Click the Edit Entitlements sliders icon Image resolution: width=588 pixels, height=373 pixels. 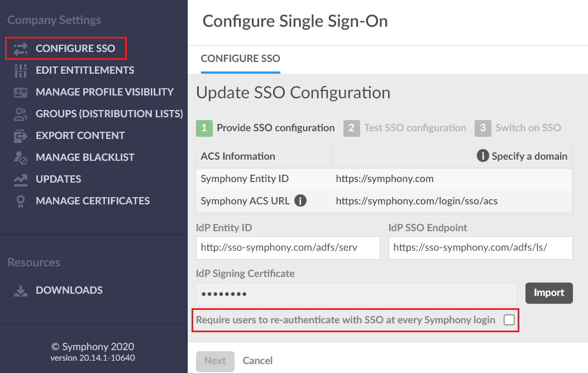[21, 70]
